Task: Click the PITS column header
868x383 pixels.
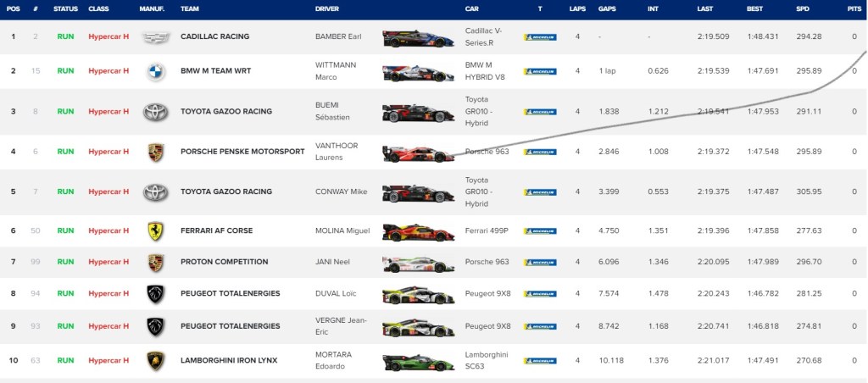Action: pos(854,8)
